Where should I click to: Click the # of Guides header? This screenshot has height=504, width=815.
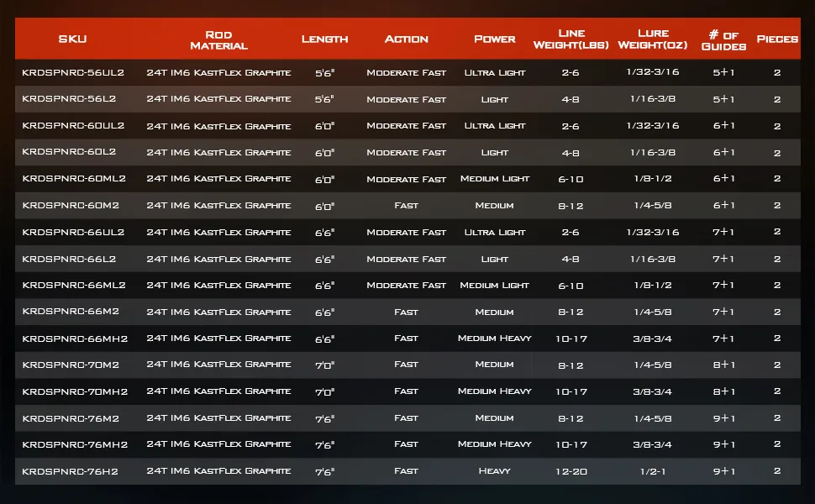[x=723, y=40]
